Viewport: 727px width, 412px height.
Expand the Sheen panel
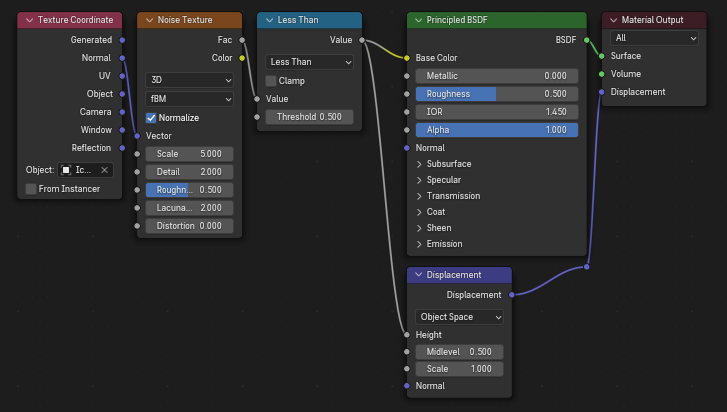click(x=419, y=228)
